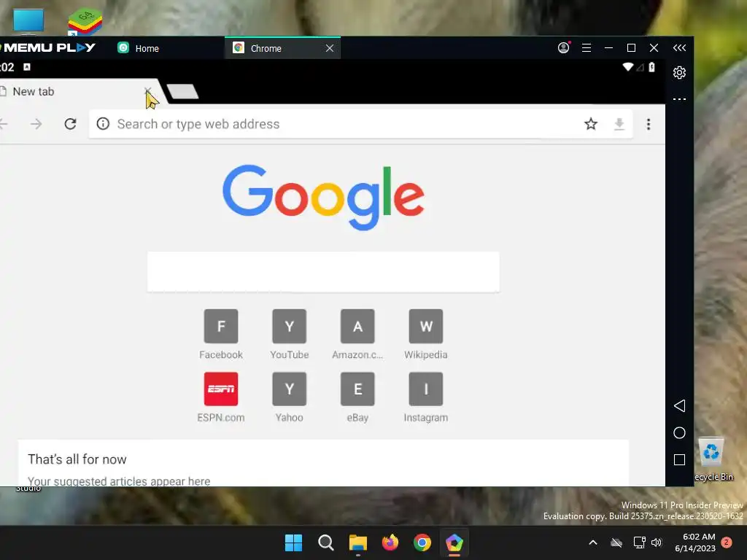Open site info icon in address bar
Screen dimensions: 747x560
[103, 124]
